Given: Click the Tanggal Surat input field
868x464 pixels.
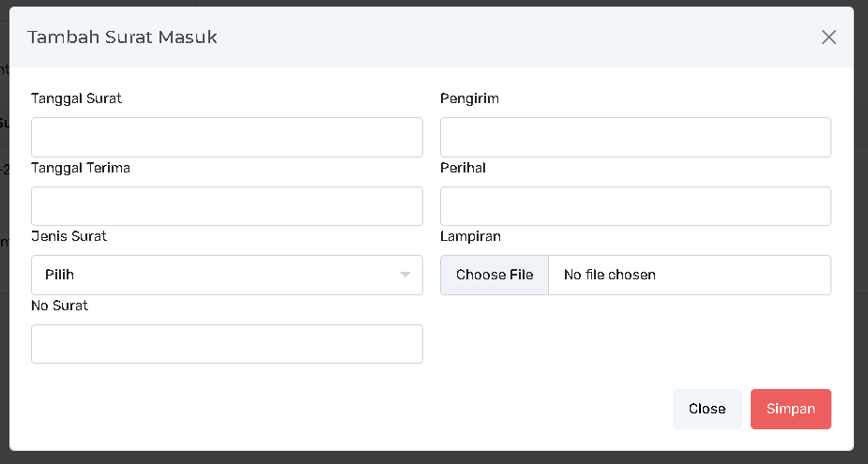Looking at the screenshot, I should pos(226,137).
